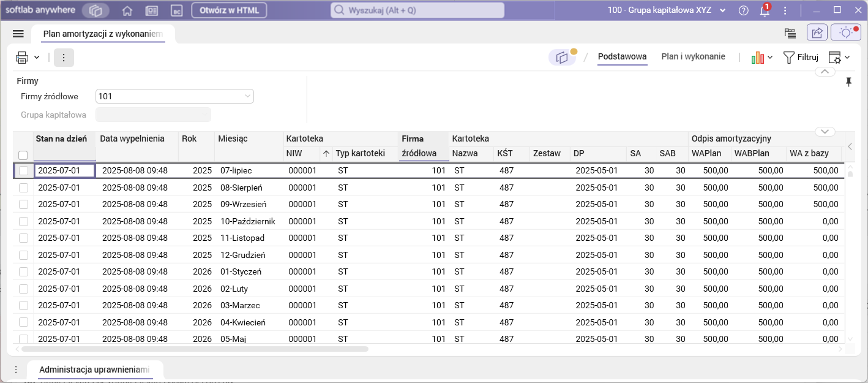Open the Firmy źródłowe 101 dropdown

click(x=174, y=96)
